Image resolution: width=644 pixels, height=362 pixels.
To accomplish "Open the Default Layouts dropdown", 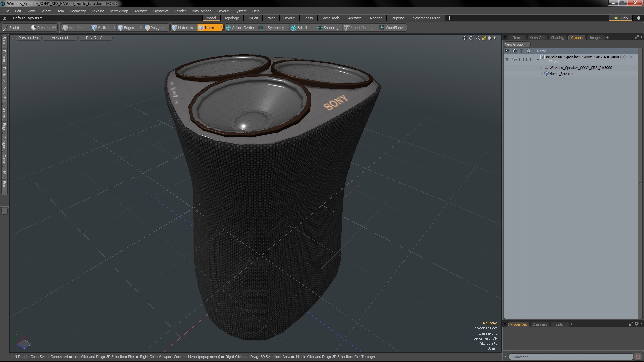I will click(x=28, y=18).
